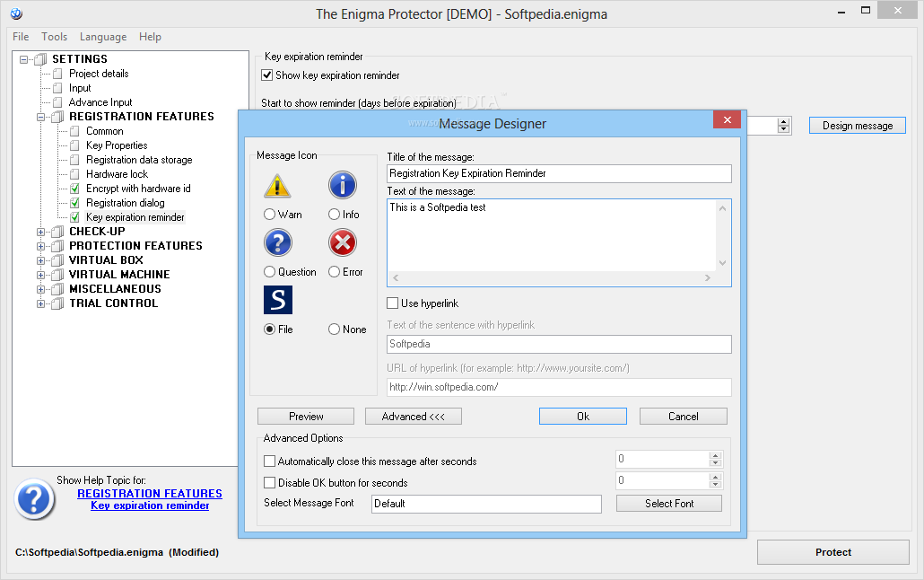Expand the VIRTUAL MACHINE node
This screenshot has height=580, width=924.
40,275
